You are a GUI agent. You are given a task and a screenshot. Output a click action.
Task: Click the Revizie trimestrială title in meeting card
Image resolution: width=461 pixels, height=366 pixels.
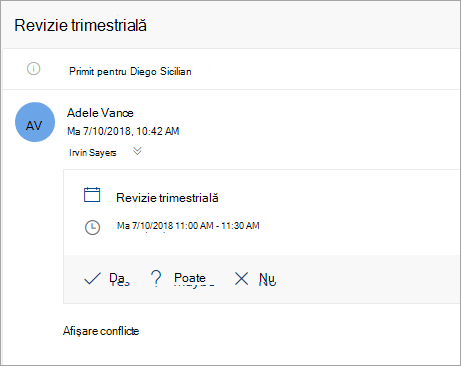(167, 198)
